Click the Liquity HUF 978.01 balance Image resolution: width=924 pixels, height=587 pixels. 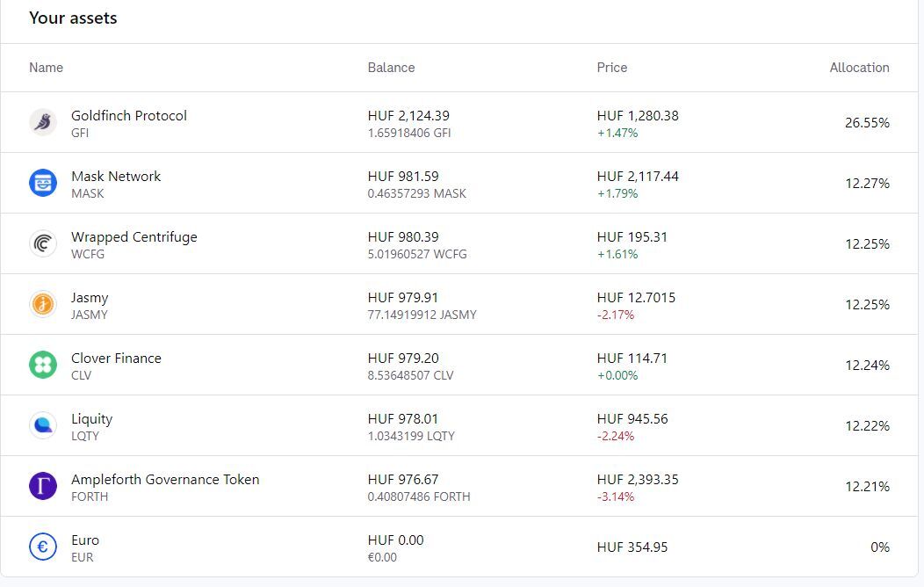(403, 418)
